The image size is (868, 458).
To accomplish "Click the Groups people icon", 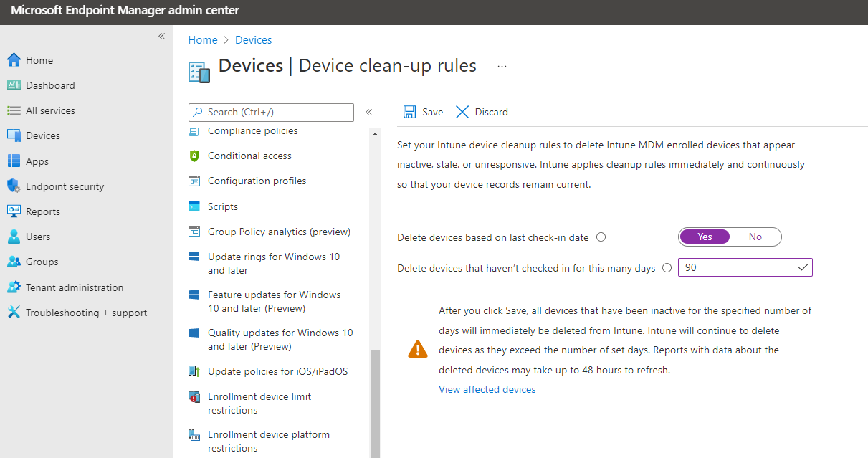I will tap(14, 262).
